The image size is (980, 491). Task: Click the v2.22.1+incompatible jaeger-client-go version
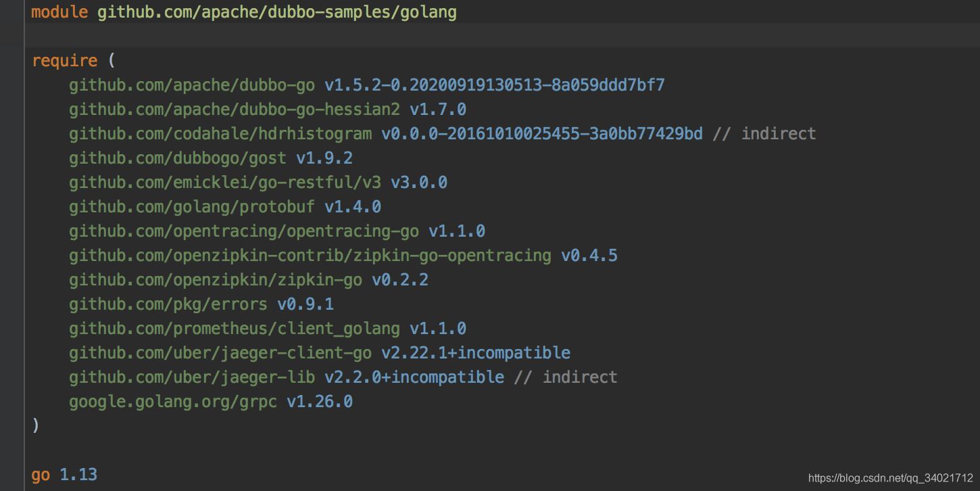click(475, 353)
